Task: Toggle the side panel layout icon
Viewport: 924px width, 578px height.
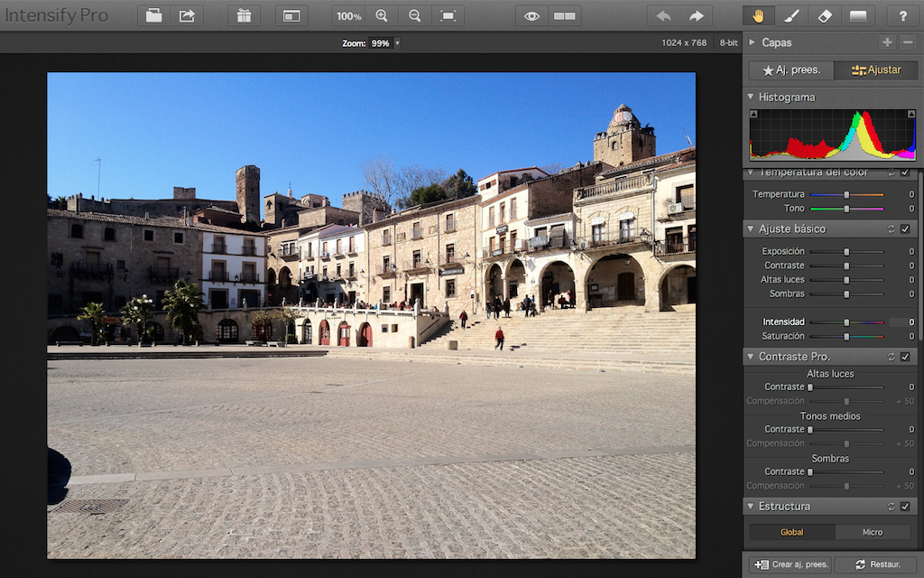Action: 291,16
